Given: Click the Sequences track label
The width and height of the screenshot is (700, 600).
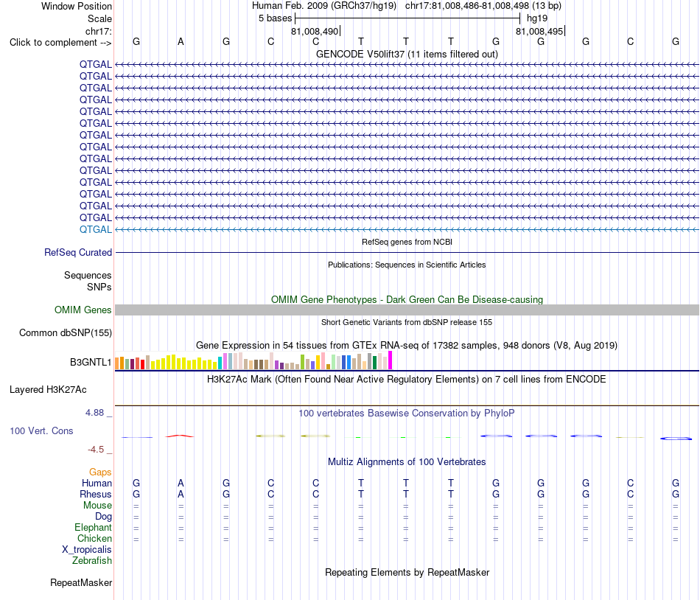Looking at the screenshot, I should pos(88,275).
